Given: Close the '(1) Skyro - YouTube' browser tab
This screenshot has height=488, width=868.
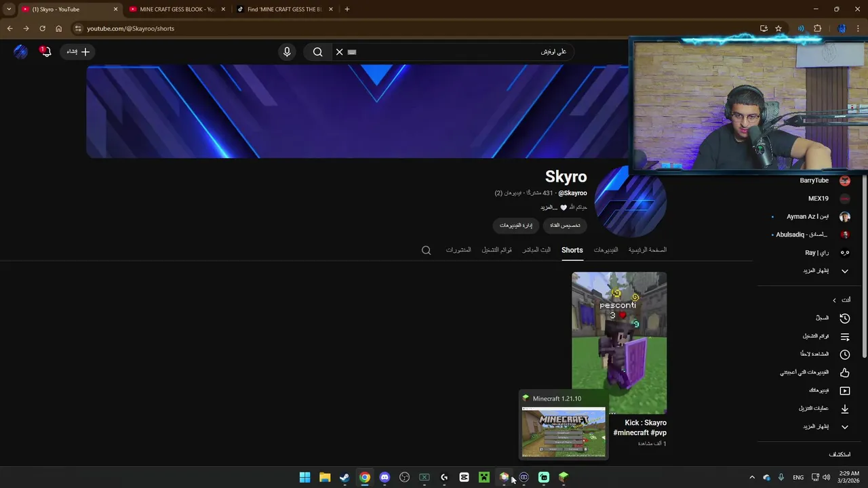Looking at the screenshot, I should click(x=115, y=9).
